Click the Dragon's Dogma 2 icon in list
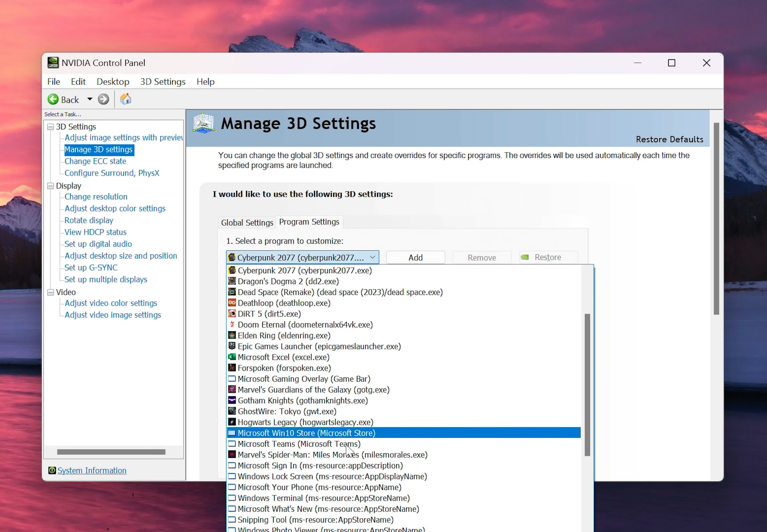The height and width of the screenshot is (532, 767). [232, 281]
